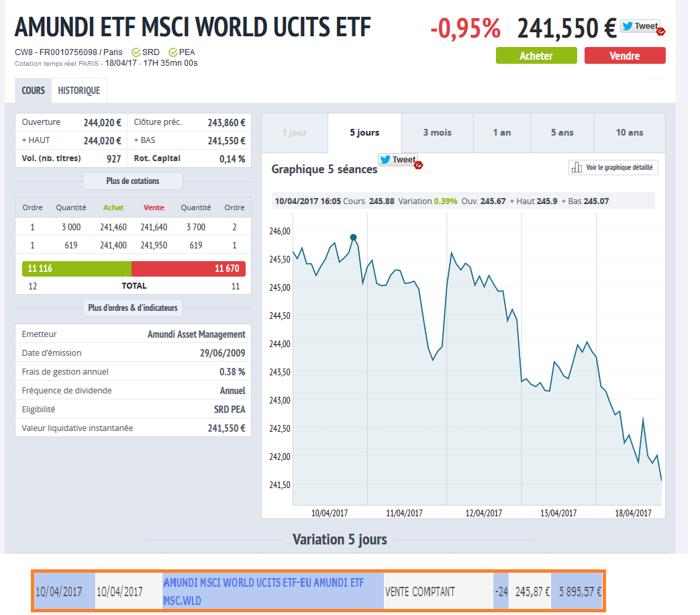The width and height of the screenshot is (700, 615).
Task: Show the 3 mois chart period
Action: [x=437, y=132]
